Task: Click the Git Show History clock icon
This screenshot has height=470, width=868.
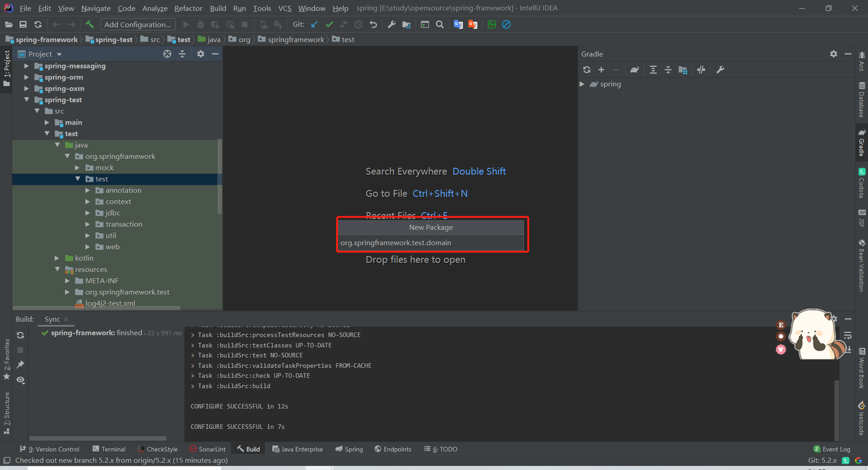Action: point(359,24)
